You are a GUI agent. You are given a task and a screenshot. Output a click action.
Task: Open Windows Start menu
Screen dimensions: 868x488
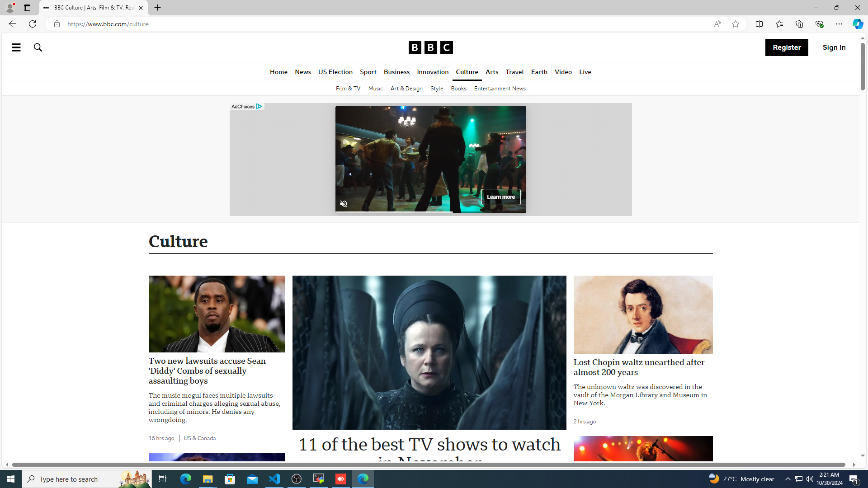pos(11,479)
